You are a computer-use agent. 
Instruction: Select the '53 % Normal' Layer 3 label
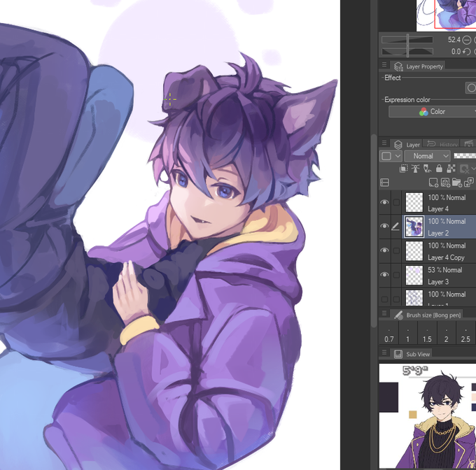[x=445, y=269]
